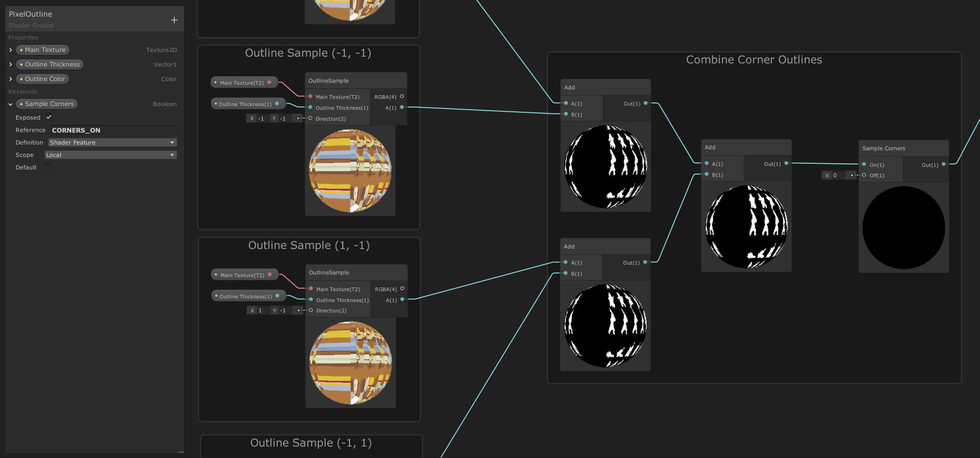Open the Definition dropdown showing Shader Feature
This screenshot has width=980, height=458.
point(112,142)
